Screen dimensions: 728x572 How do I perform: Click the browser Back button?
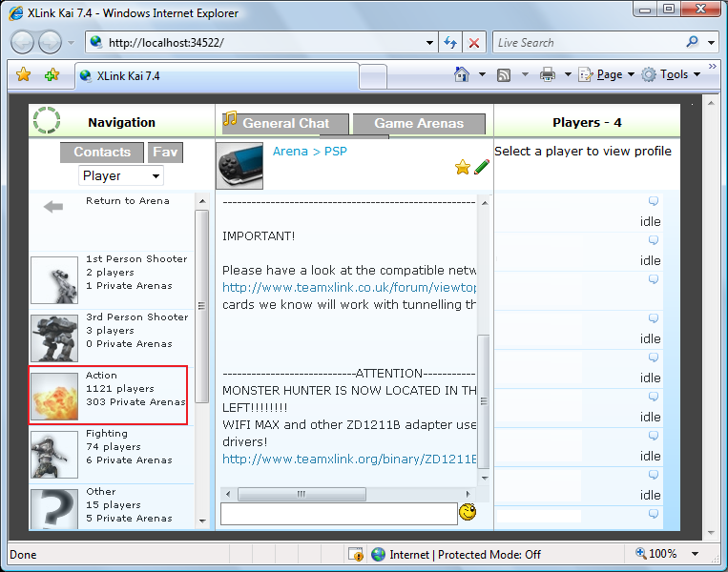[x=22, y=43]
